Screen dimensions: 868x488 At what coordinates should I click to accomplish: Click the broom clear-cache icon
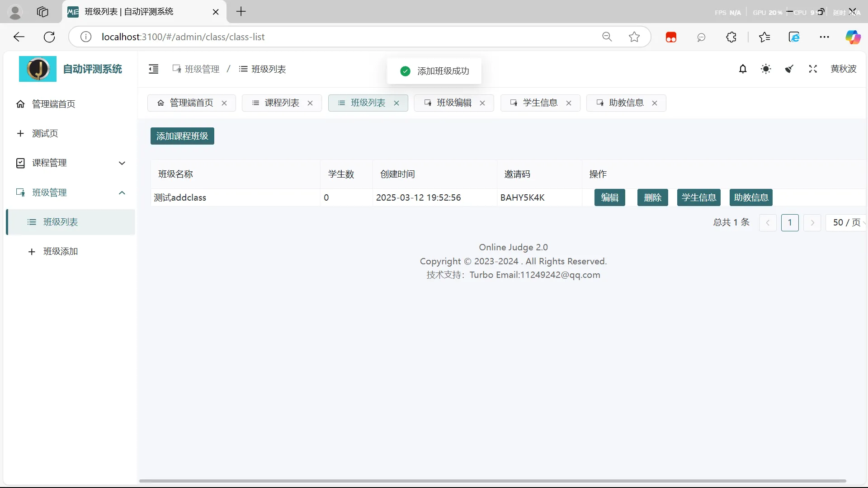789,69
